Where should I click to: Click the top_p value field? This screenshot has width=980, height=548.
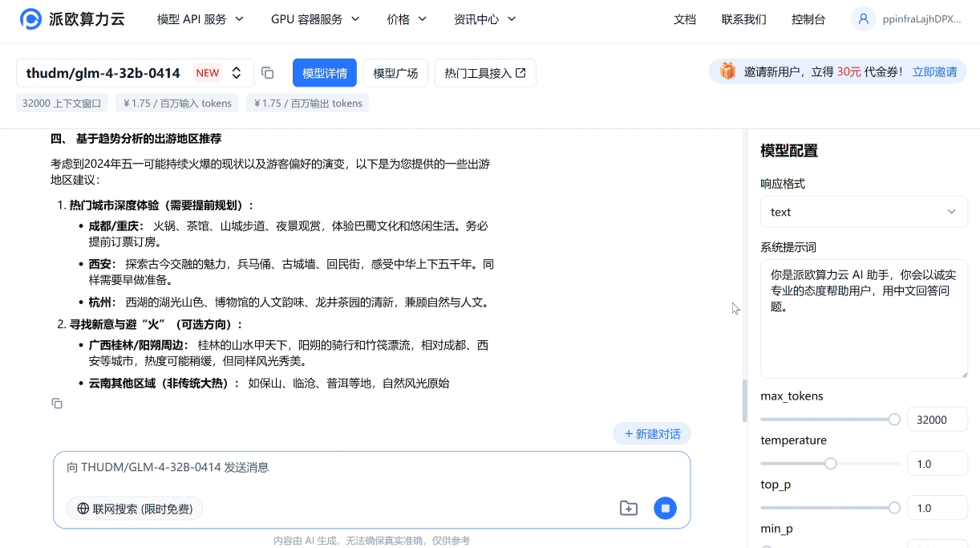click(937, 508)
